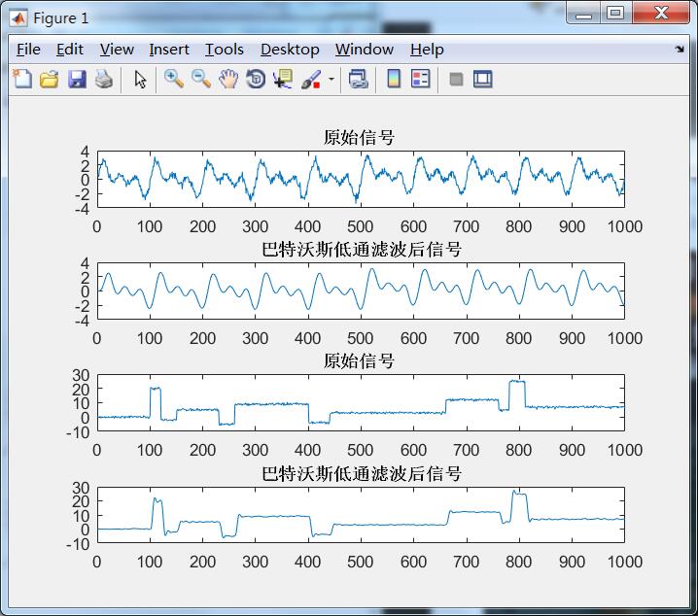Insert a legend from the toolbar

click(x=421, y=79)
